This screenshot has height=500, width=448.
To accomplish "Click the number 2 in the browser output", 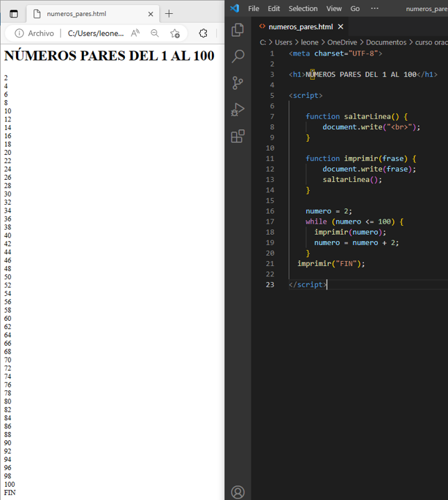I will click(x=6, y=78).
